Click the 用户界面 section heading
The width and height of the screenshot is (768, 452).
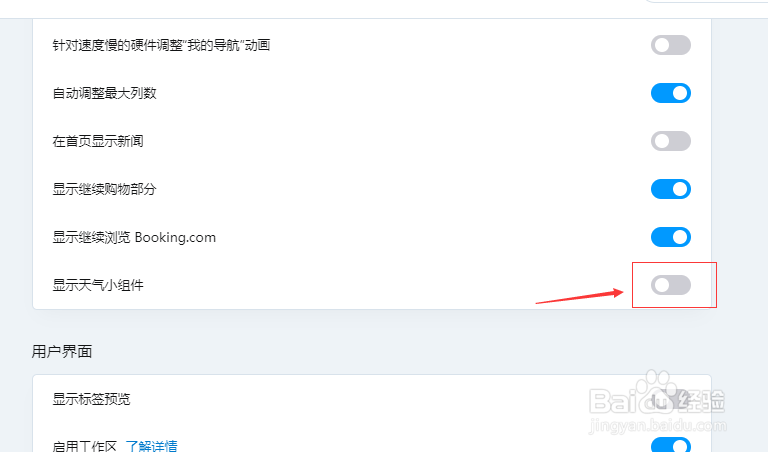[x=62, y=352]
